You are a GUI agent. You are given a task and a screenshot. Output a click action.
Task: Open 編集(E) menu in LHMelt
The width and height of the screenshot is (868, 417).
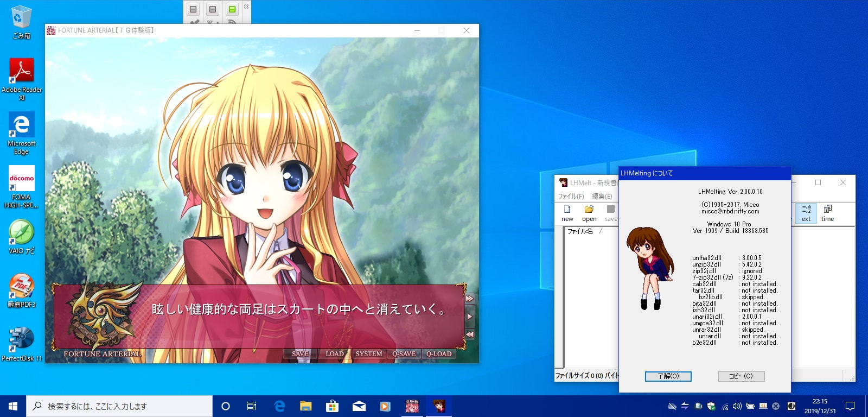click(602, 196)
